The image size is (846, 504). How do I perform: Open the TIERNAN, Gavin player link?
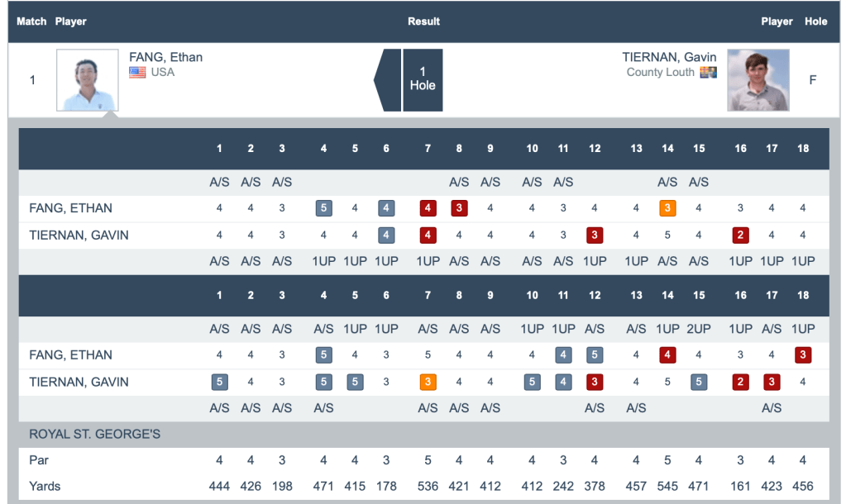click(x=670, y=57)
